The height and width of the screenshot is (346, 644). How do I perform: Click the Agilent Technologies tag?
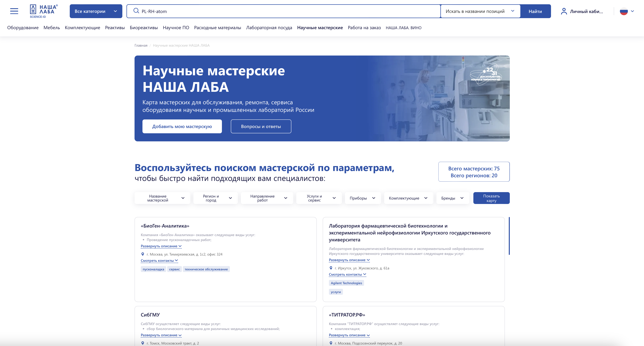click(346, 283)
